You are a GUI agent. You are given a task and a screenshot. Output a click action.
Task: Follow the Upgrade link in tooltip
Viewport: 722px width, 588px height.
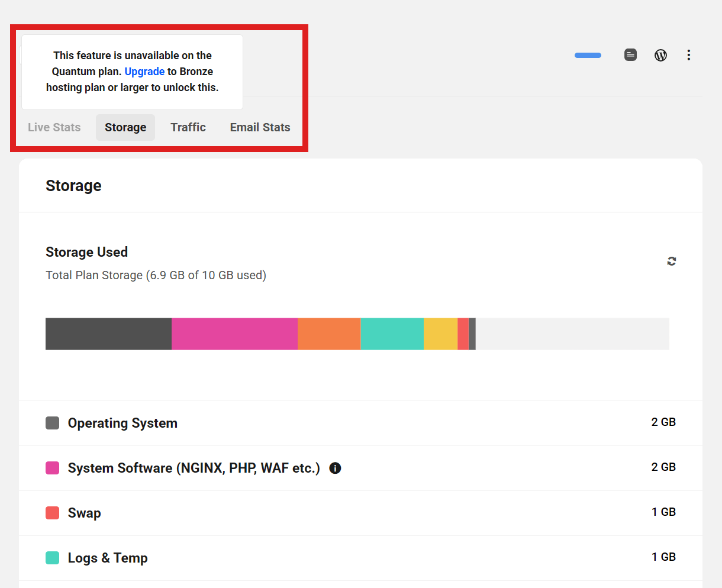pyautogui.click(x=144, y=72)
